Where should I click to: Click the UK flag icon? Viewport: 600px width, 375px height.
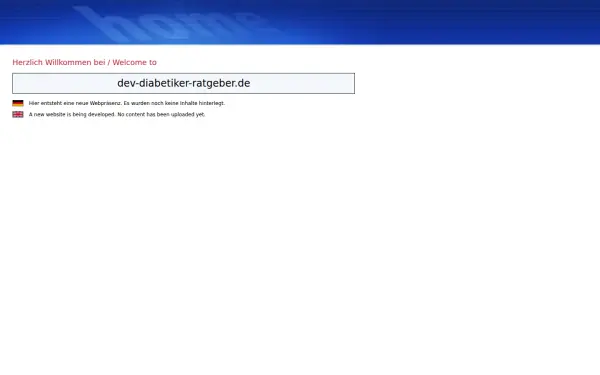click(x=18, y=114)
